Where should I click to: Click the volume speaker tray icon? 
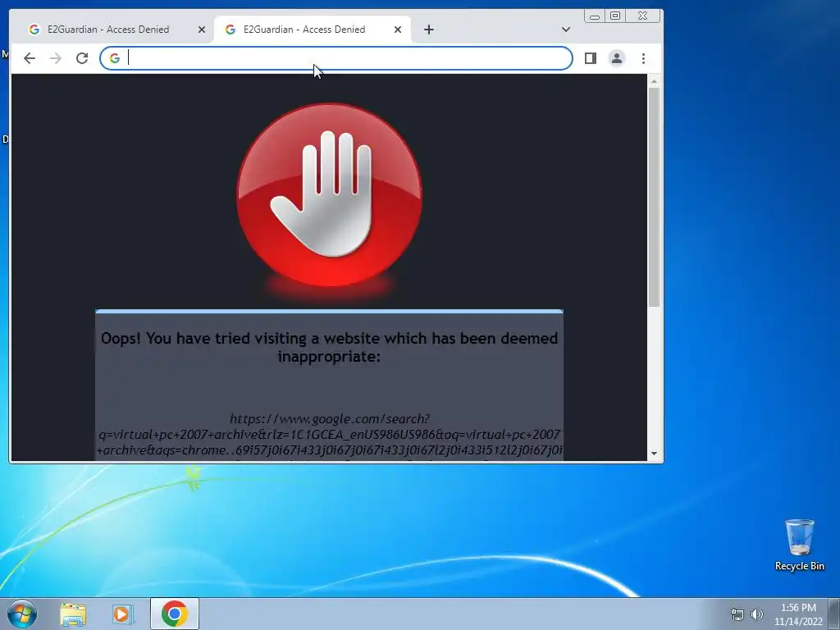click(x=756, y=614)
